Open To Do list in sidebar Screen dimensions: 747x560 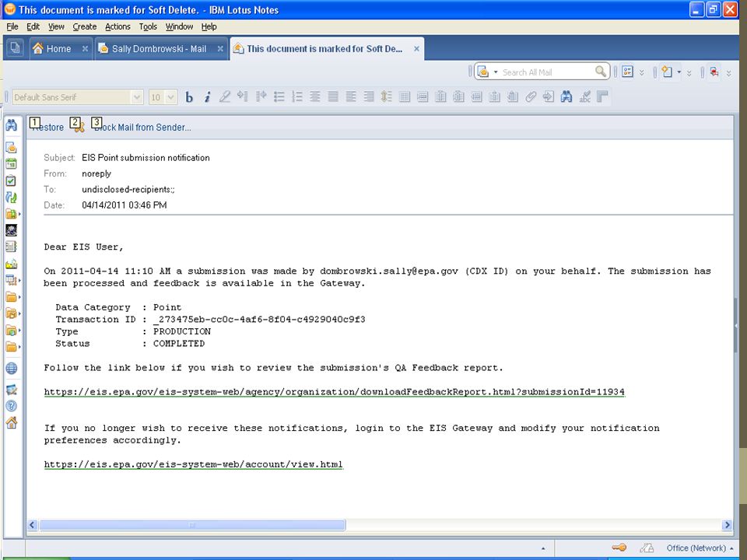click(x=11, y=180)
